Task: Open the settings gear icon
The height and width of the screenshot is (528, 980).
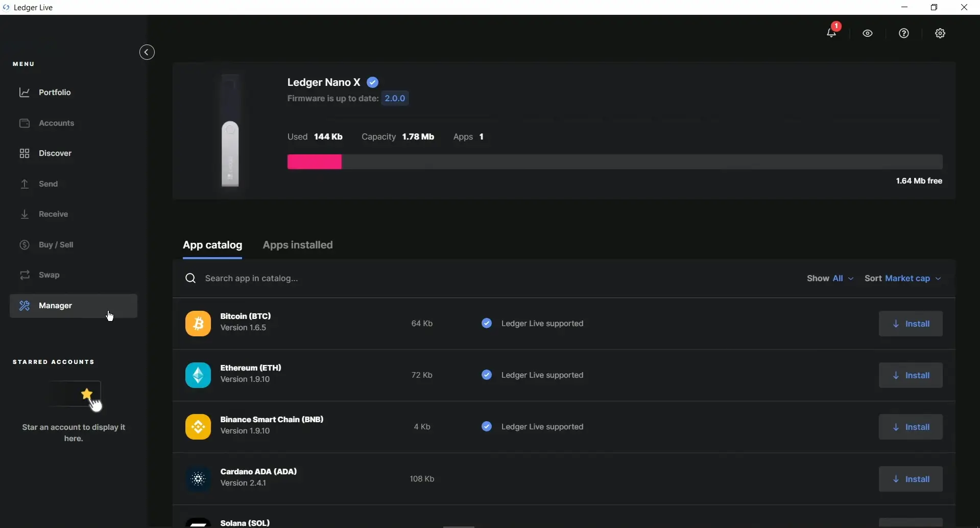Action: point(940,33)
